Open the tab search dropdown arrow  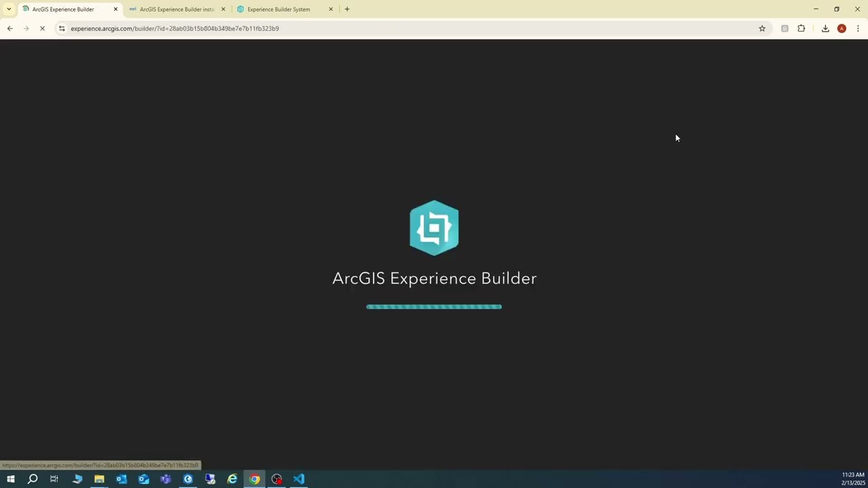(x=9, y=9)
